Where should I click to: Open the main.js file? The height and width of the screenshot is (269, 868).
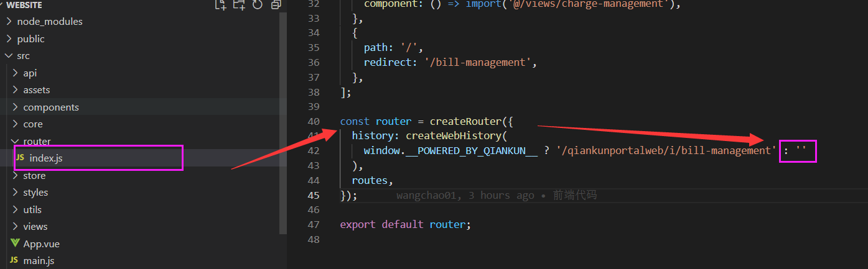[x=39, y=261]
